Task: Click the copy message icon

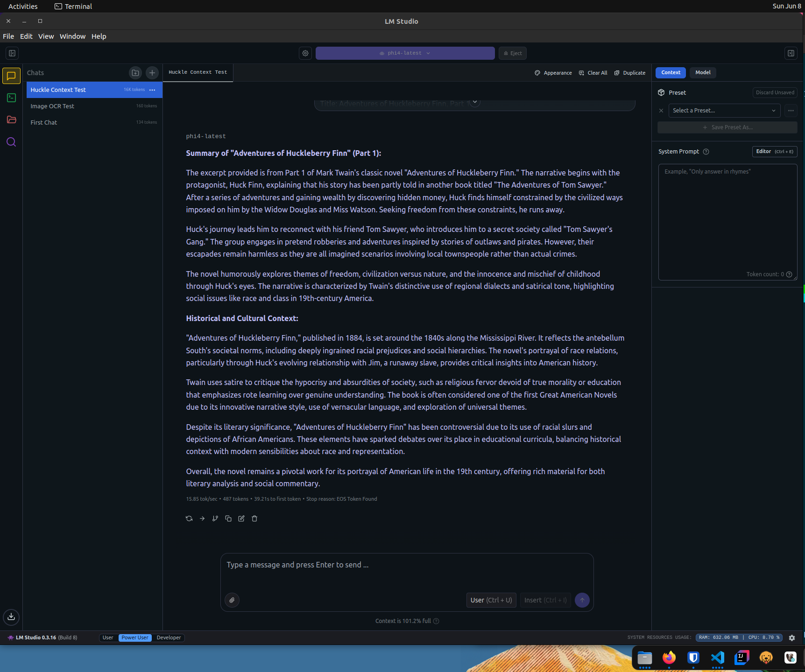Action: (228, 518)
